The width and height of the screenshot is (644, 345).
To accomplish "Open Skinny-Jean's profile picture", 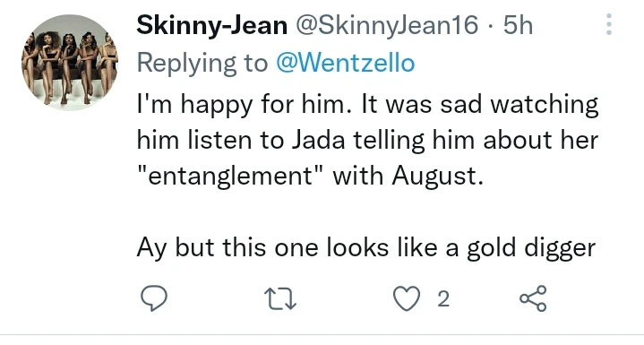I will pos(70,63).
